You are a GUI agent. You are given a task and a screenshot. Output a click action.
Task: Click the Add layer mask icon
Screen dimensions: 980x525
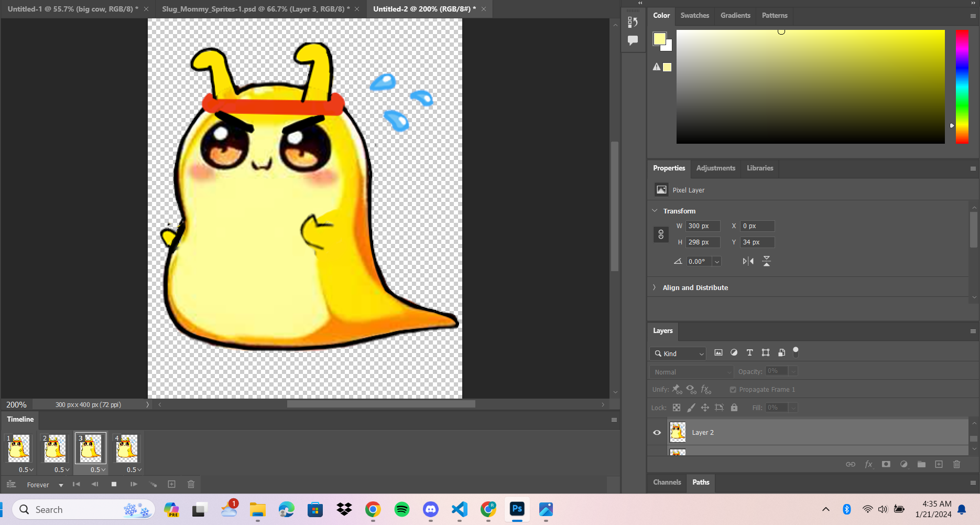click(x=886, y=464)
